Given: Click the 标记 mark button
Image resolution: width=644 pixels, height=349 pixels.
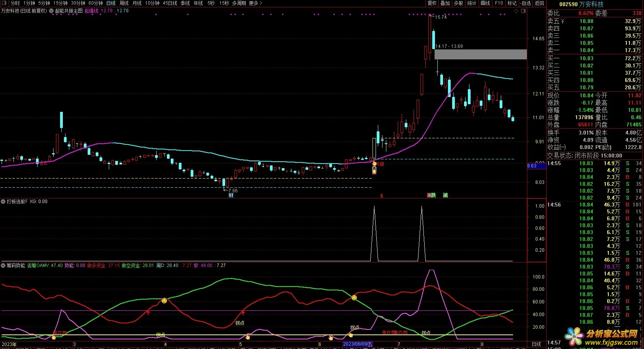Looking at the screenshot, I should tap(512, 3).
